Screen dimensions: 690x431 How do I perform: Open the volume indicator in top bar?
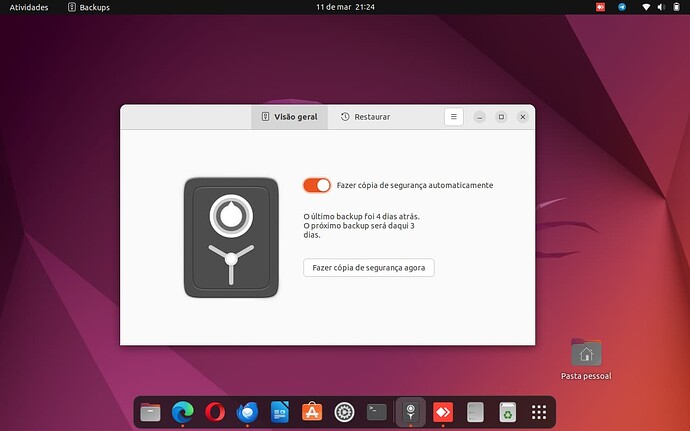click(x=661, y=7)
